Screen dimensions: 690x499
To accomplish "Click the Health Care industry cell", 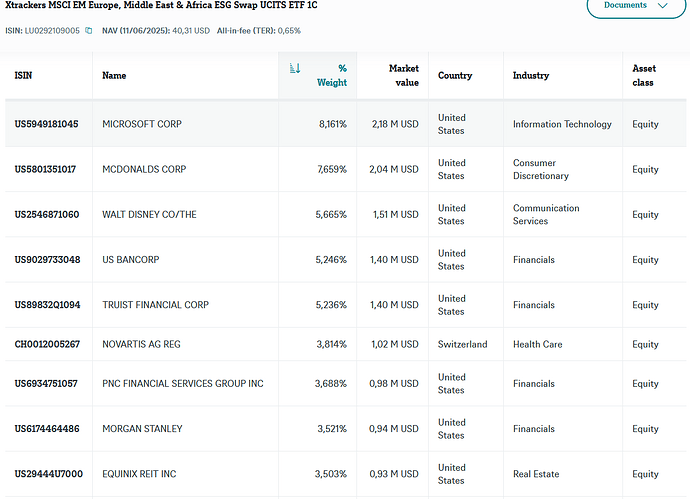I will click(537, 345).
